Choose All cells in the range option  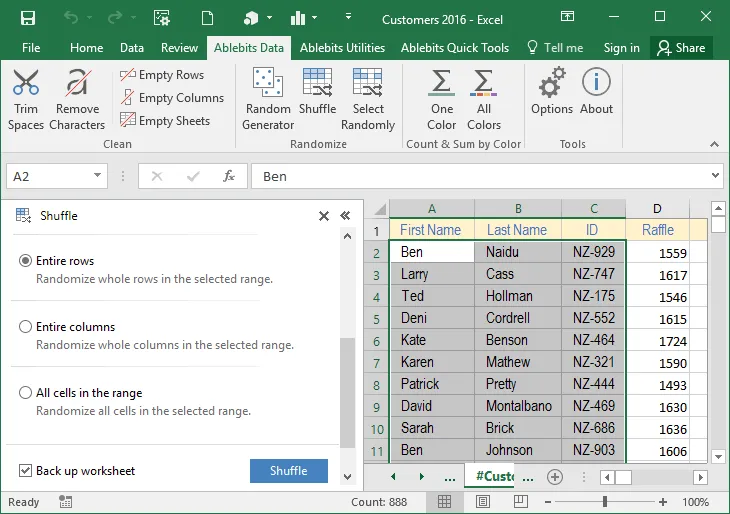tap(25, 393)
